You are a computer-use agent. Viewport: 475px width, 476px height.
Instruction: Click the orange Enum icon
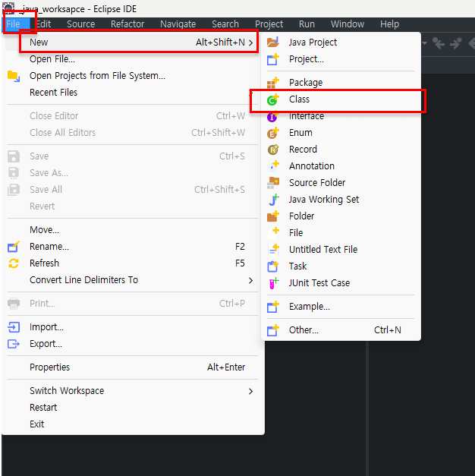click(x=273, y=133)
